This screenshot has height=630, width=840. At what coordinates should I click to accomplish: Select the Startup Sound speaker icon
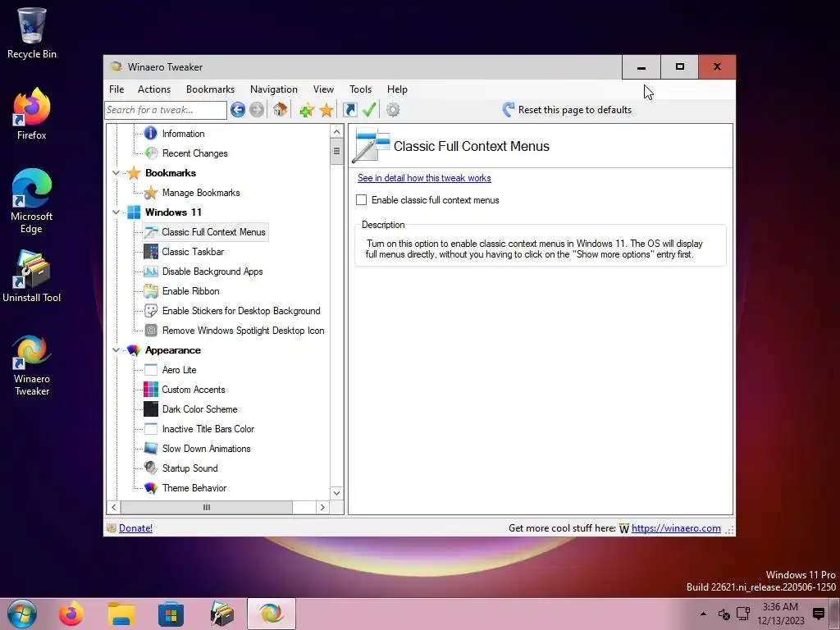tap(151, 468)
